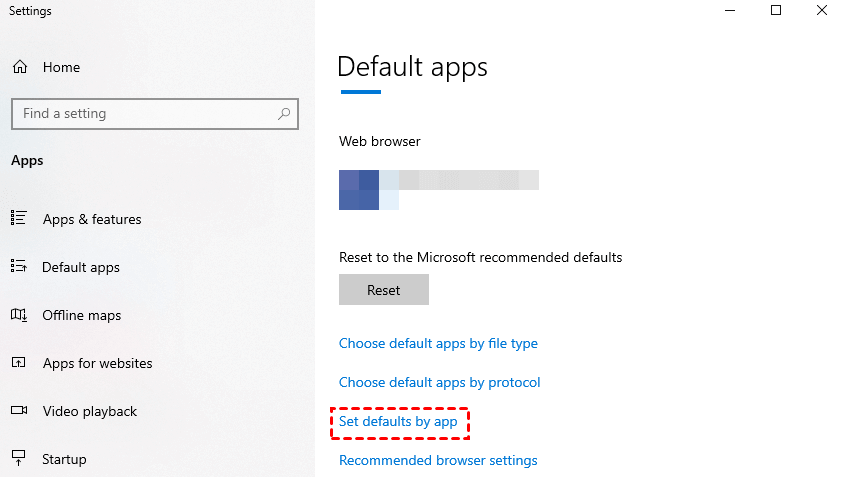The height and width of the screenshot is (477, 841).
Task: Click the Apps & features icon
Action: click(19, 219)
